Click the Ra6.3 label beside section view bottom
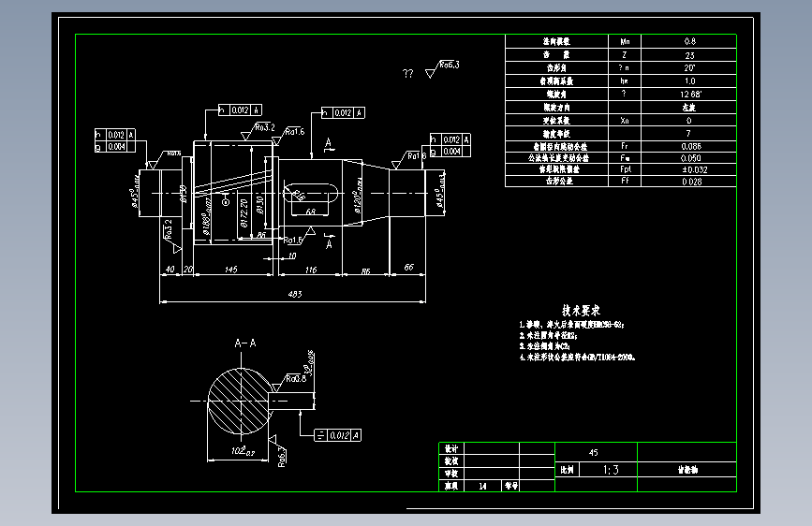The height and width of the screenshot is (526, 812). click(x=282, y=457)
